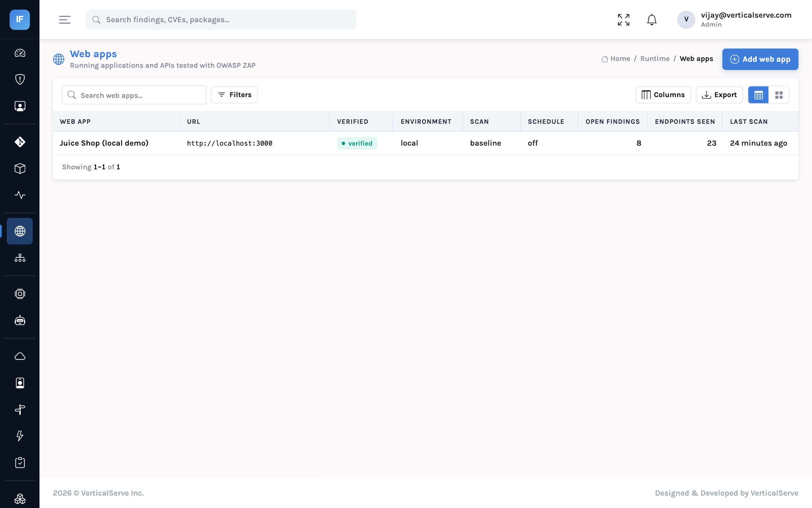Go to Home in breadcrumb

pyautogui.click(x=616, y=59)
